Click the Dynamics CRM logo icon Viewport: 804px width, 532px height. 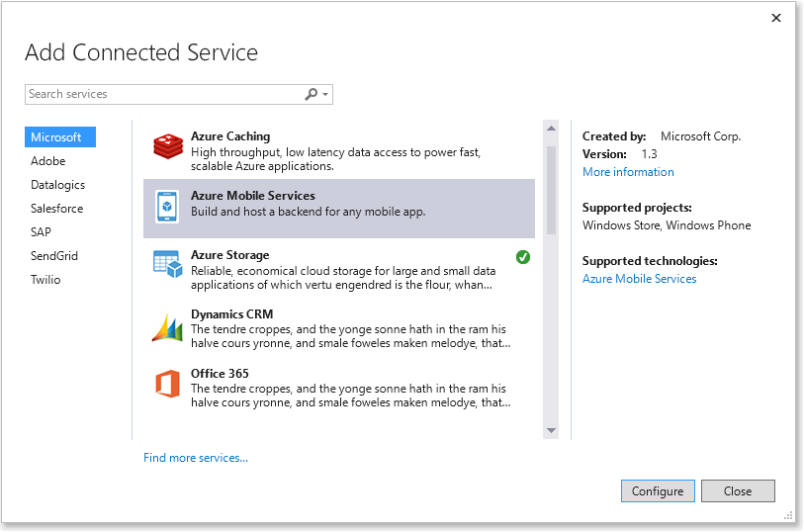tap(167, 327)
